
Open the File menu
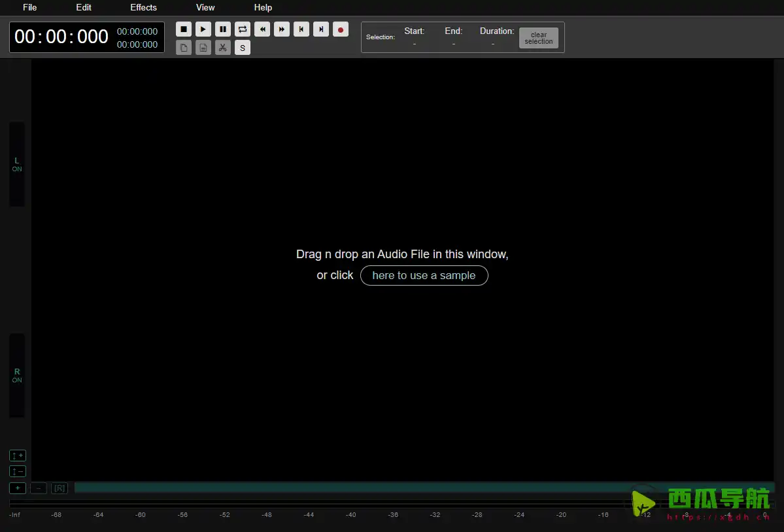tap(30, 8)
